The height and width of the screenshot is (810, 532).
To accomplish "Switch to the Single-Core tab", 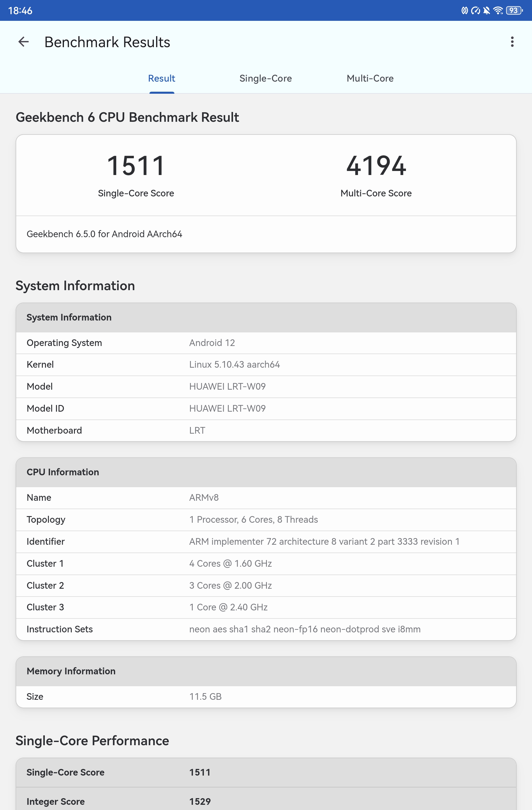I will 265,78.
